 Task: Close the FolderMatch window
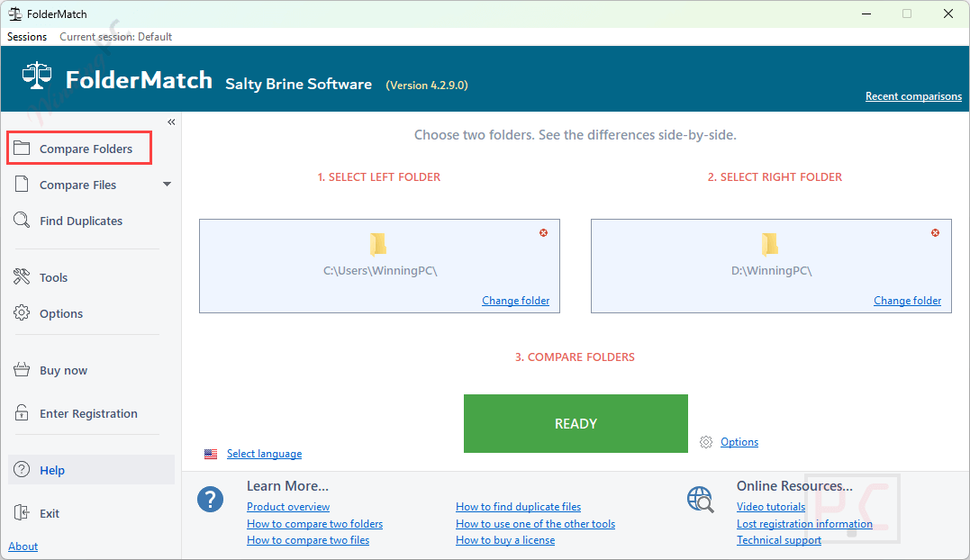click(948, 14)
